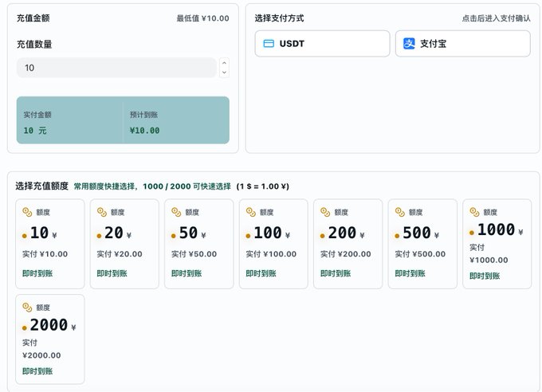This screenshot has height=392, width=542.
Task: Click the 充值金额 heading
Action: point(33,18)
